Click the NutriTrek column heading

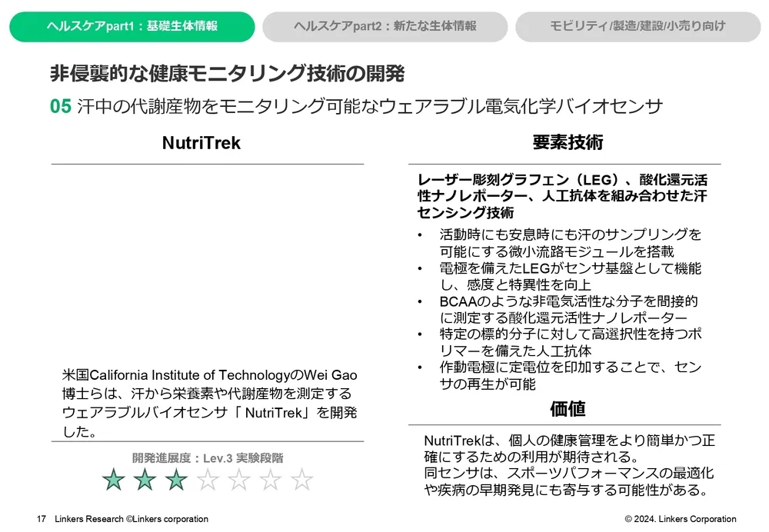click(x=201, y=143)
